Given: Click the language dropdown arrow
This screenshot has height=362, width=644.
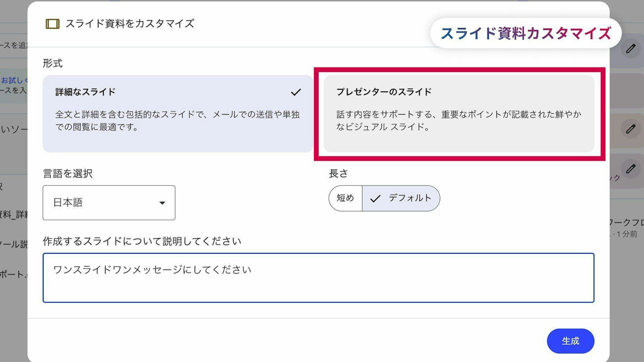Looking at the screenshot, I should [162, 203].
